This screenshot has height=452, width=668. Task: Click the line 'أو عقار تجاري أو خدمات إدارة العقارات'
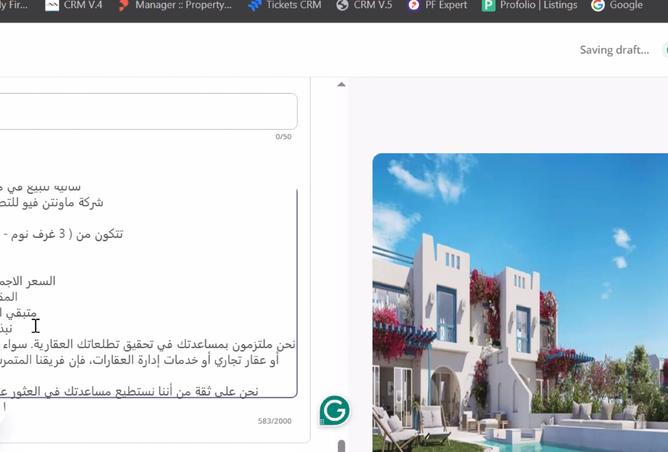coord(139,360)
